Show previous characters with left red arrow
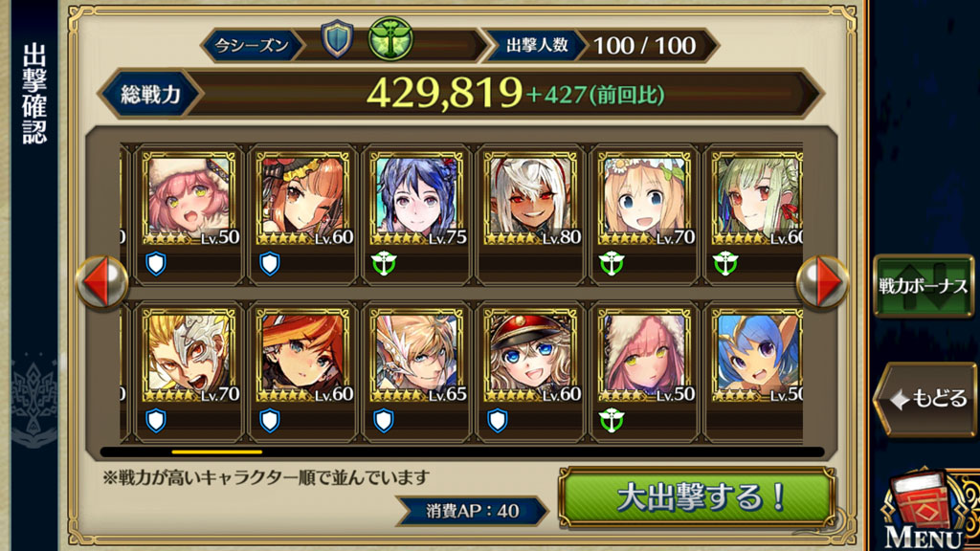Image resolution: width=980 pixels, height=551 pixels. (101, 282)
